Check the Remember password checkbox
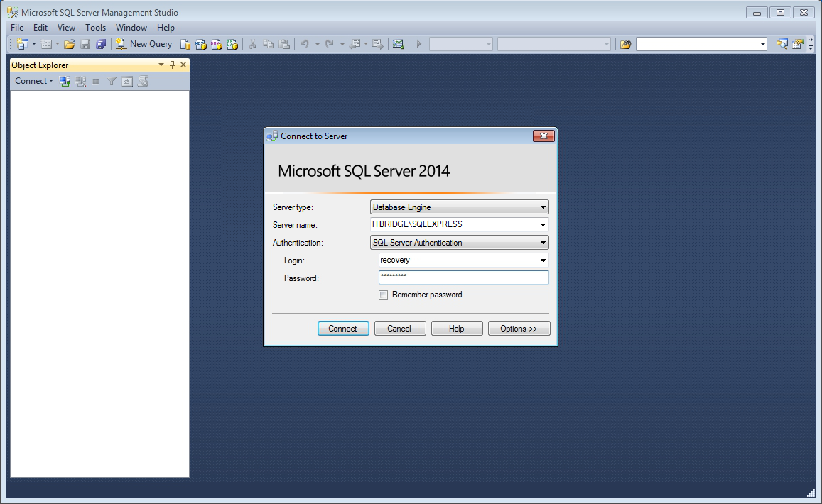The width and height of the screenshot is (822, 504). coord(383,295)
